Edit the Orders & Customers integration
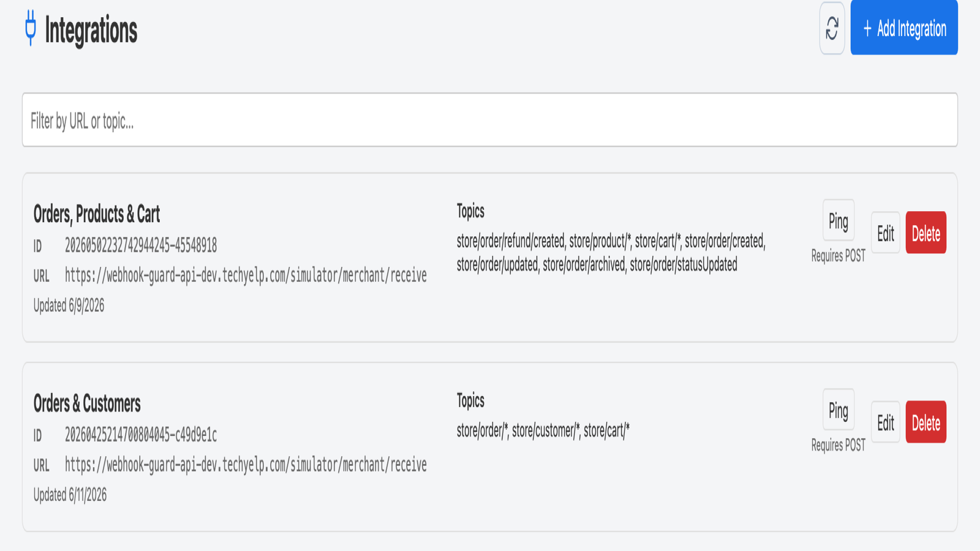 click(x=886, y=422)
